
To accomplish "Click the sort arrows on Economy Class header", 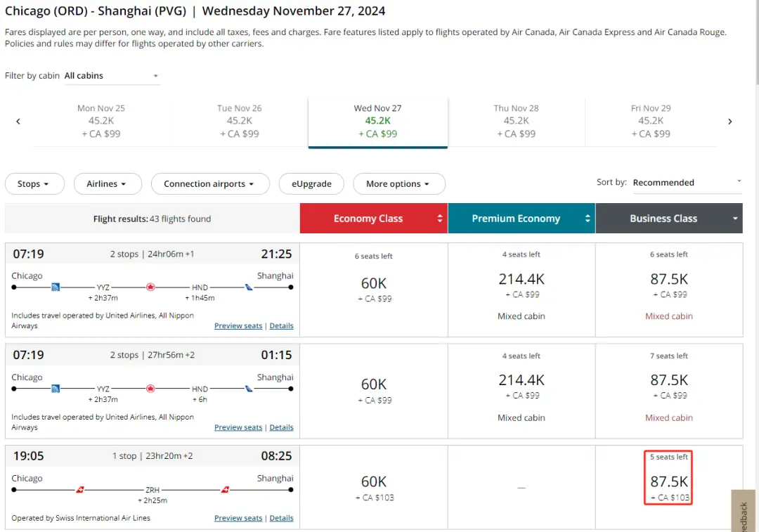I will coord(440,219).
